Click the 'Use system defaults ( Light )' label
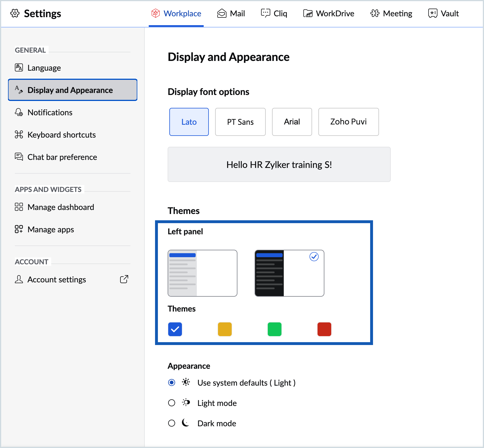 [x=247, y=383]
